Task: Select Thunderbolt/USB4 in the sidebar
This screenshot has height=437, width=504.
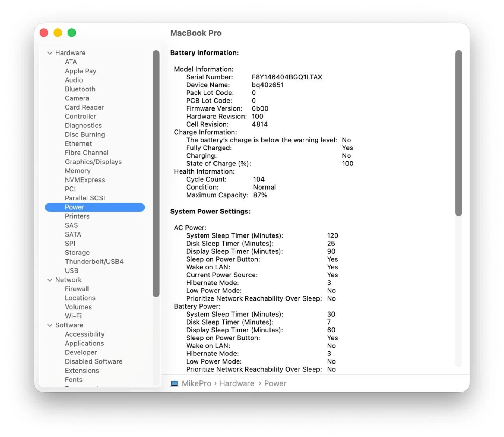Action: (x=94, y=262)
